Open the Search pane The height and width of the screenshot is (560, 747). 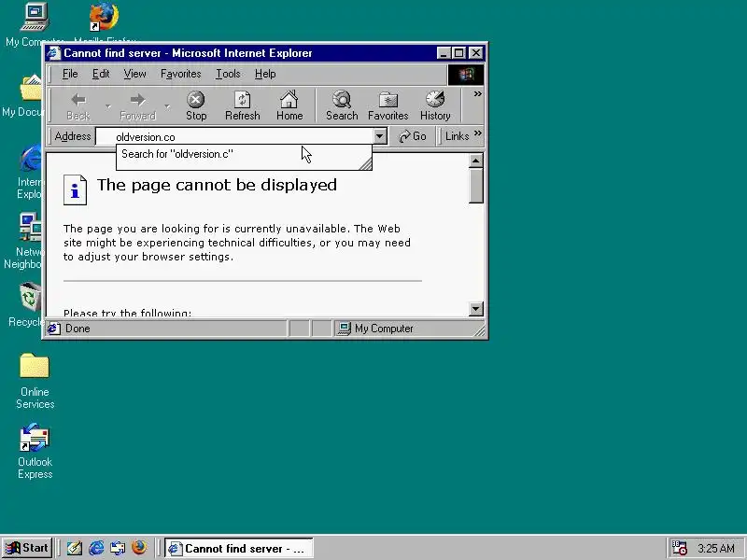click(x=342, y=105)
